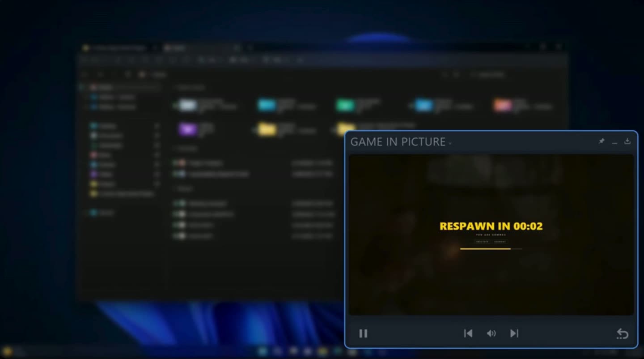The width and height of the screenshot is (644, 359).
Task: Pause the Game in Picture playback
Action: [363, 333]
